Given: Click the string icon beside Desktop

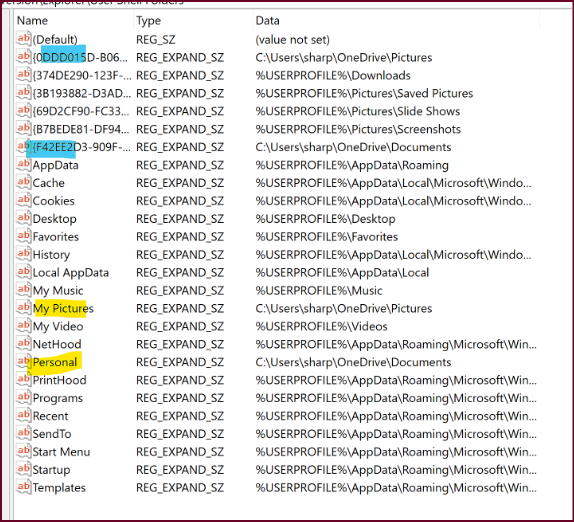Looking at the screenshot, I should (24, 218).
